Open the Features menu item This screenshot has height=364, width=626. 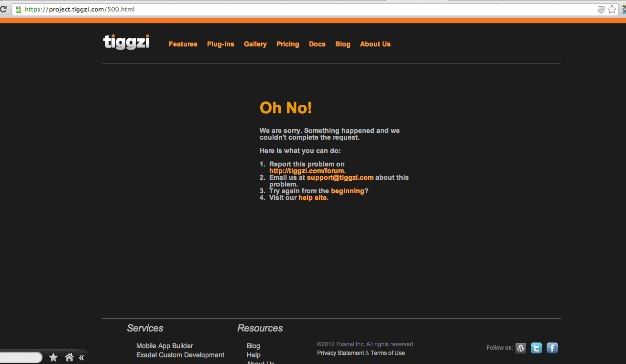coord(183,44)
